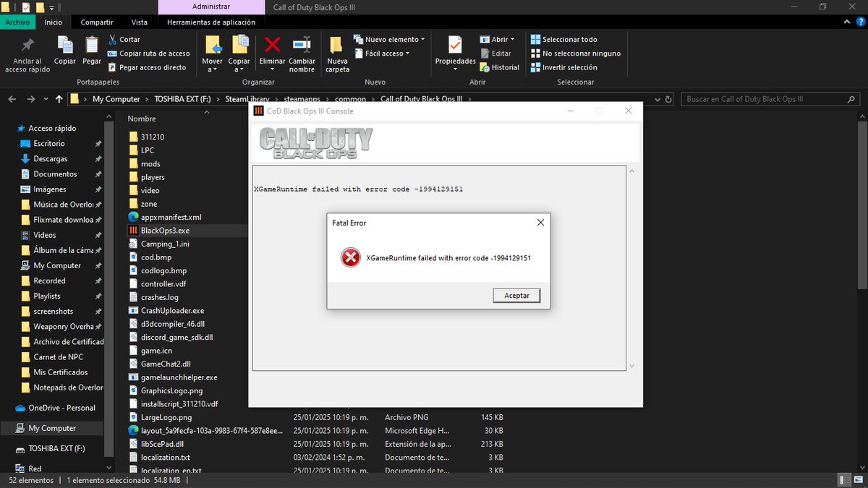The height and width of the screenshot is (488, 868).
Task: Click Seleccionar todo
Action: [x=563, y=39]
